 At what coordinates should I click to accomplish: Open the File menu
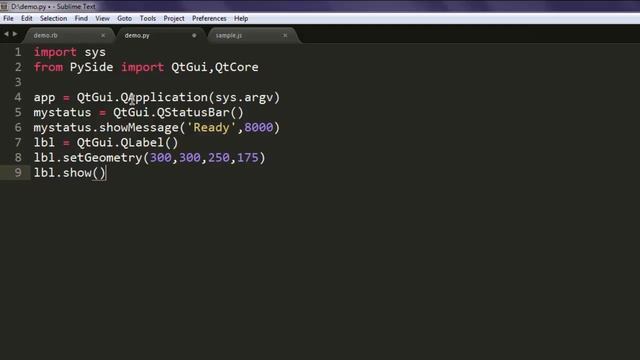(x=8, y=18)
